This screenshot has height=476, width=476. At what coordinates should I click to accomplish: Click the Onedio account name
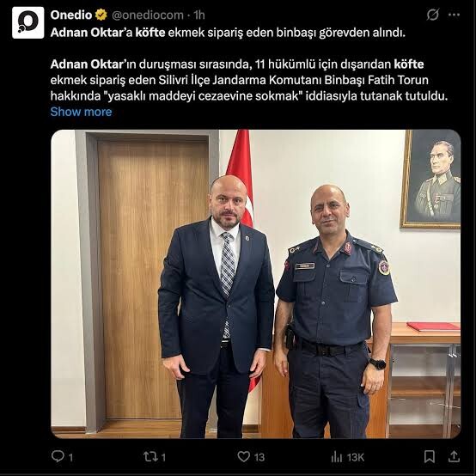coord(71,15)
